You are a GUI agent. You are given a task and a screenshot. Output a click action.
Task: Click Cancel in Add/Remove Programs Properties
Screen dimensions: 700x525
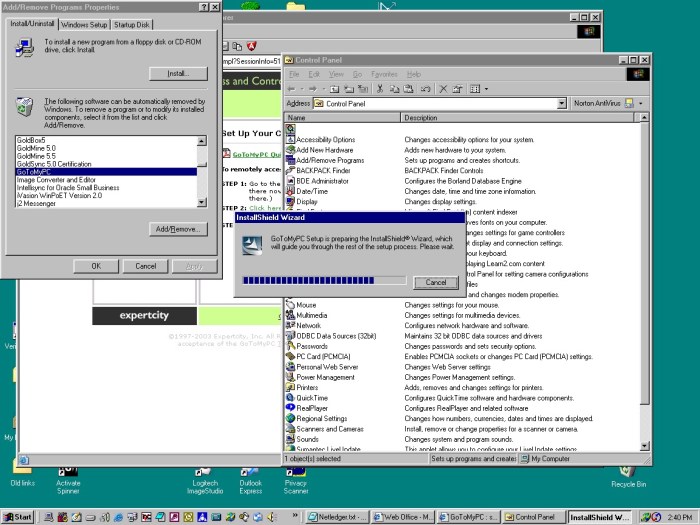146,266
